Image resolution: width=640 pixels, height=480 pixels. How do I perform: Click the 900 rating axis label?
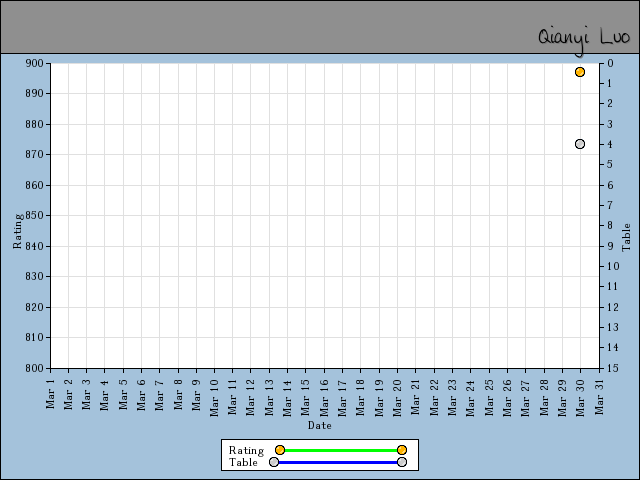(x=34, y=63)
